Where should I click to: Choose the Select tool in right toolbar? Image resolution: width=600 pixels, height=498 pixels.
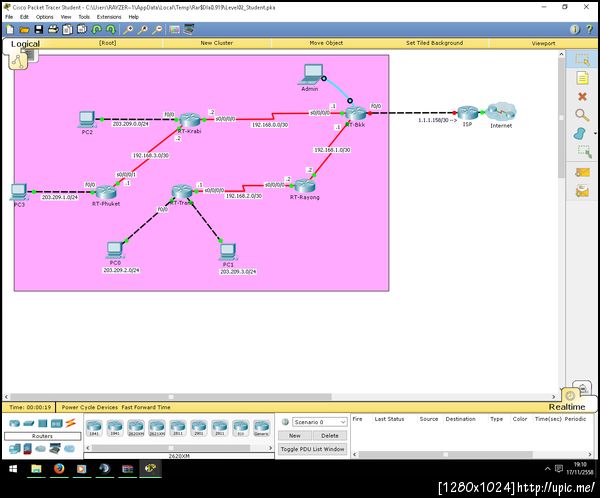pos(582,60)
